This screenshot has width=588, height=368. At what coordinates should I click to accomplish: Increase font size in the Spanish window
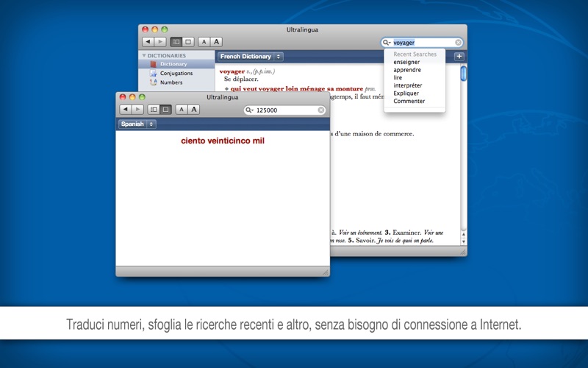pyautogui.click(x=193, y=110)
